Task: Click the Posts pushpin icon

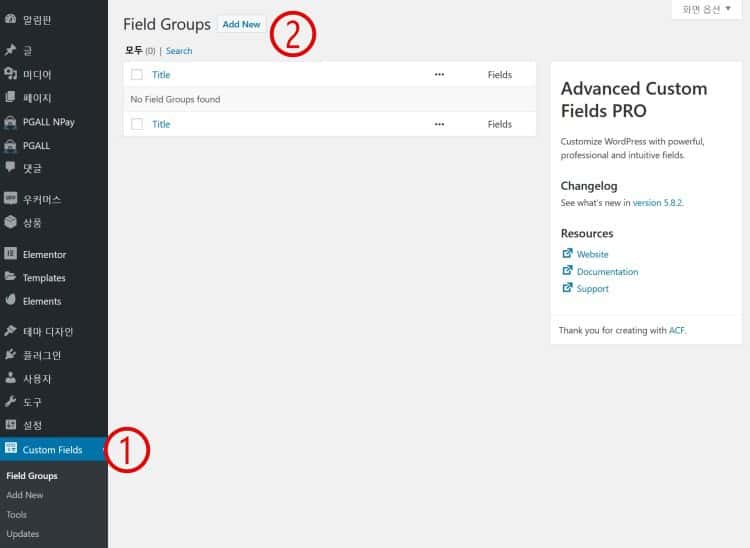Action: pyautogui.click(x=10, y=49)
